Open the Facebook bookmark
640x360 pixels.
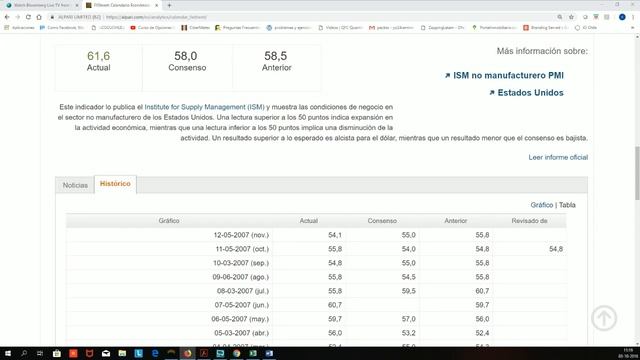[62, 28]
